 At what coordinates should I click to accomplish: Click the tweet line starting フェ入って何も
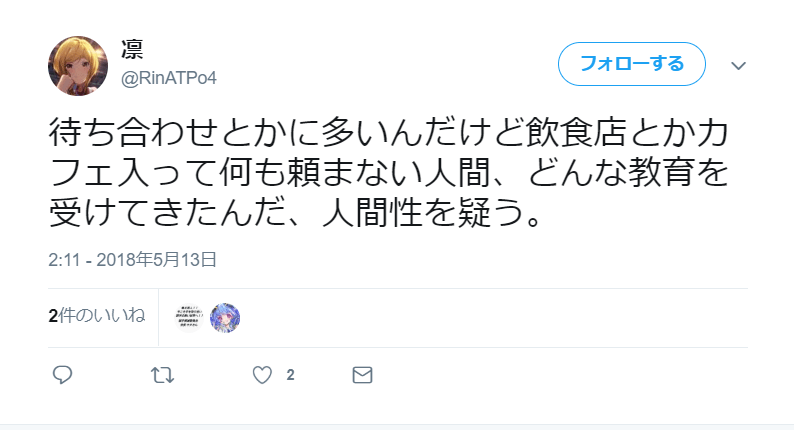pos(388,173)
